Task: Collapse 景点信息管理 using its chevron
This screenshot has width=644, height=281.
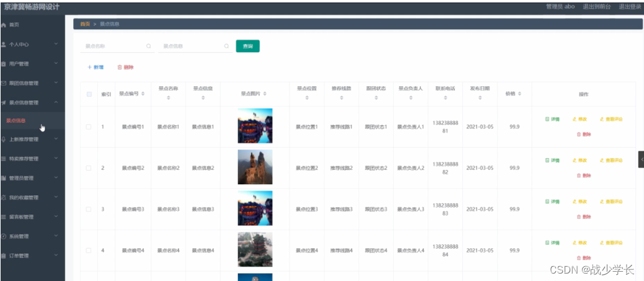Action: 56,102
